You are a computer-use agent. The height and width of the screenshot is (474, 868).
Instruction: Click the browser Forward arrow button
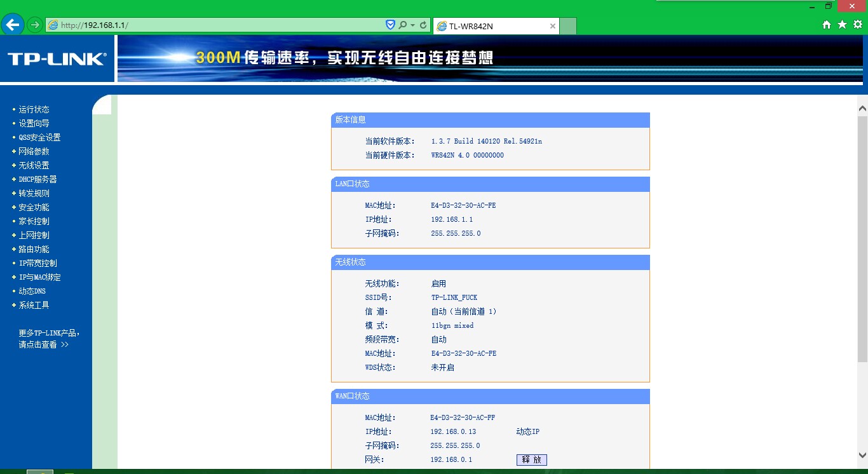[35, 25]
